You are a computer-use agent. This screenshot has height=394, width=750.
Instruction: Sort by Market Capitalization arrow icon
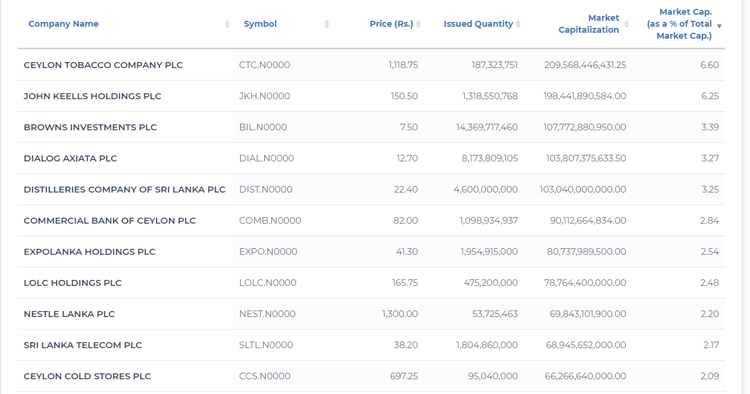pos(627,24)
